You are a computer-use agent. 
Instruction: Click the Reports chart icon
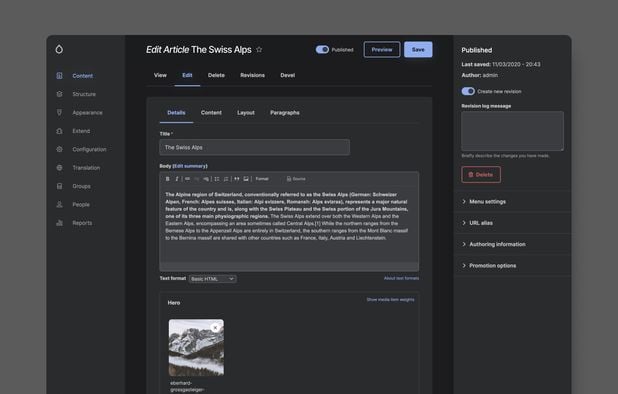(60, 223)
